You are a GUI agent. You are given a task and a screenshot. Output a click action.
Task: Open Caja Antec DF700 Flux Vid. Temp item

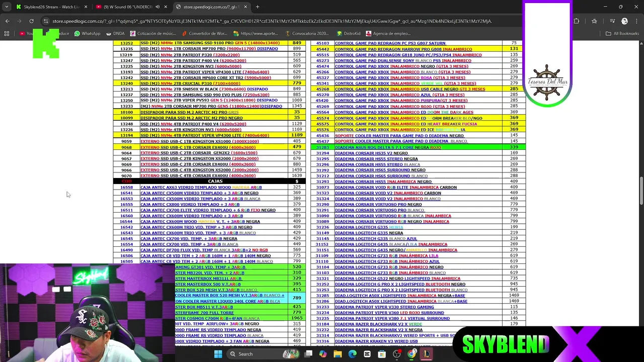coord(204,250)
